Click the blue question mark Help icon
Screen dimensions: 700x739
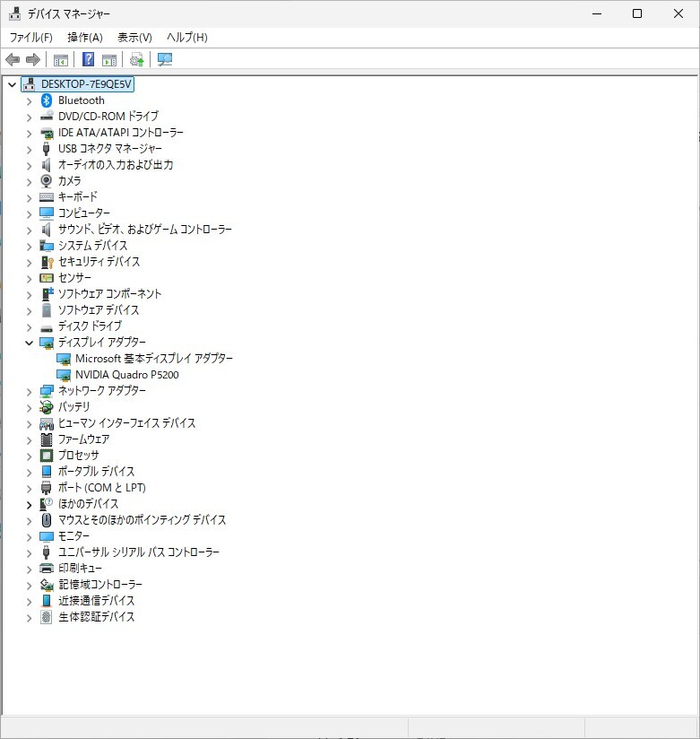88,59
